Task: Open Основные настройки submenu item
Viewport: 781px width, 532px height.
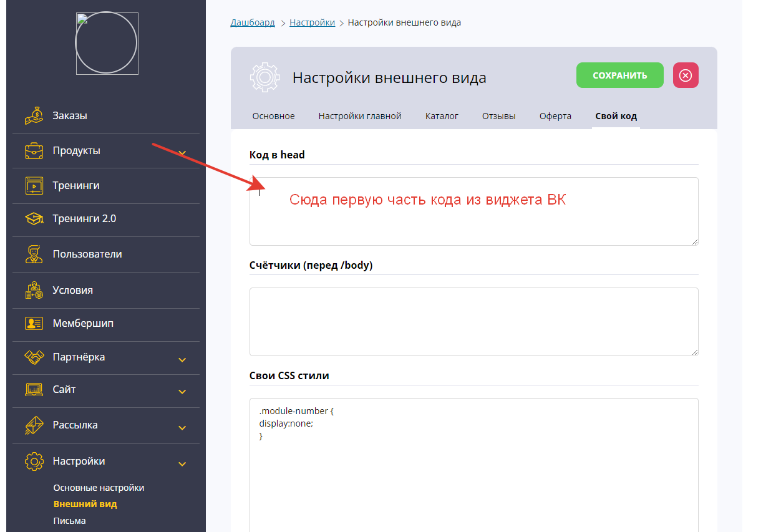Action: (99, 488)
